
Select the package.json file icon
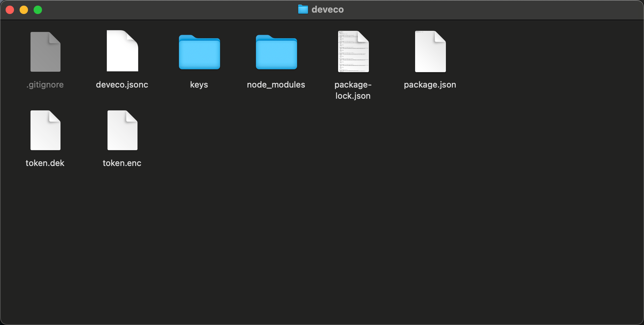430,51
